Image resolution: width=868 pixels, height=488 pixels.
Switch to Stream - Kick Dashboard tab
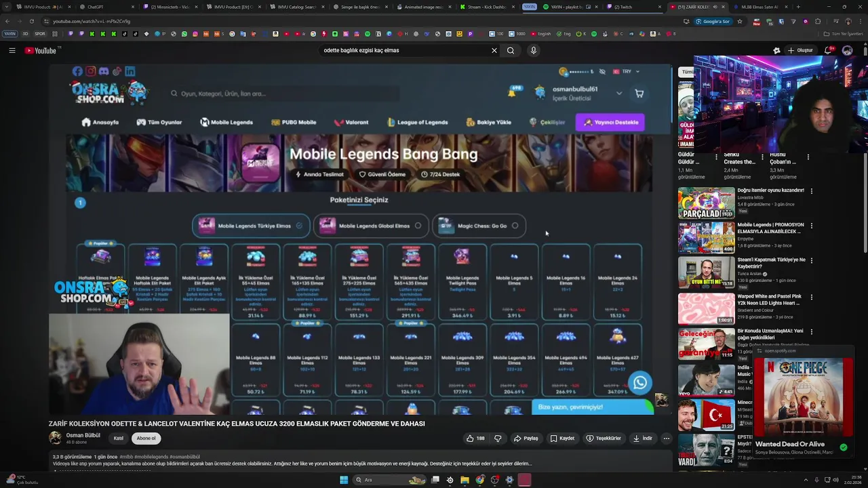coord(487,7)
